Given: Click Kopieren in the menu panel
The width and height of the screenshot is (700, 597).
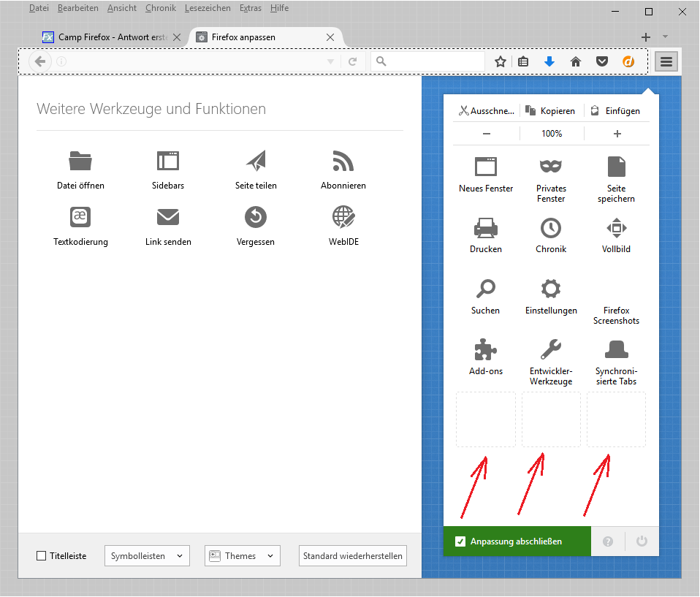Looking at the screenshot, I should point(550,111).
